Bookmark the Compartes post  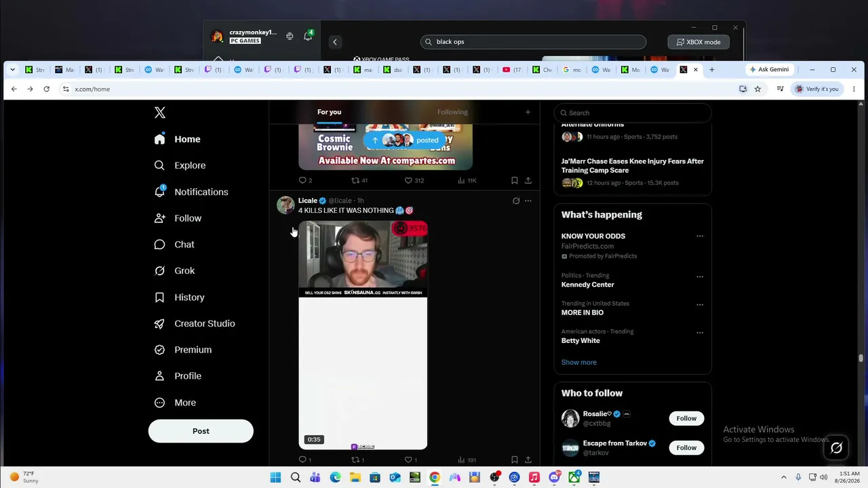(515, 180)
